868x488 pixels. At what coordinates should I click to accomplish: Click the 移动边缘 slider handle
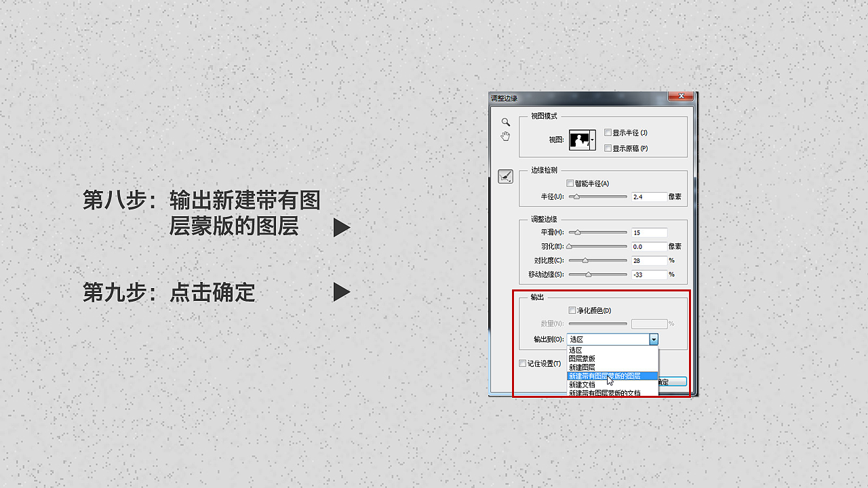[589, 275]
